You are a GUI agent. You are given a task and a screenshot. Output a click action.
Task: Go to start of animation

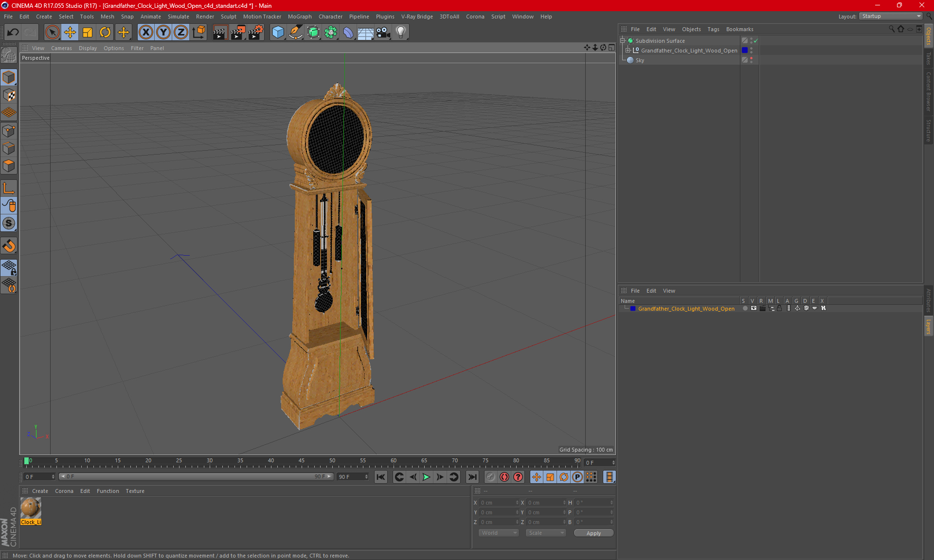click(x=381, y=477)
